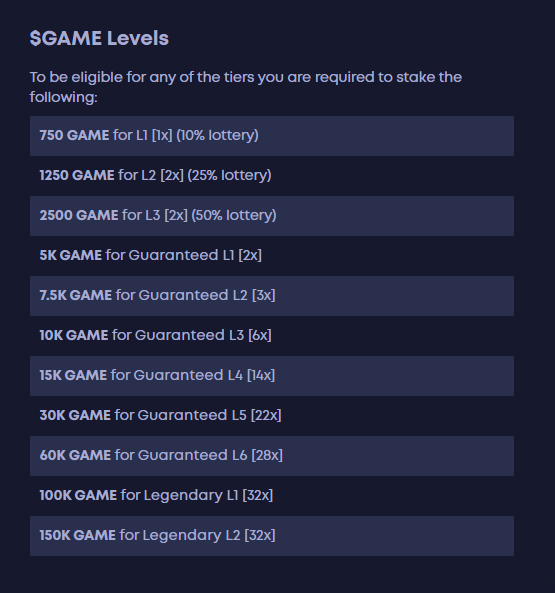Click the bold '100K GAME' amount
555x593 pixels.
pos(78,495)
